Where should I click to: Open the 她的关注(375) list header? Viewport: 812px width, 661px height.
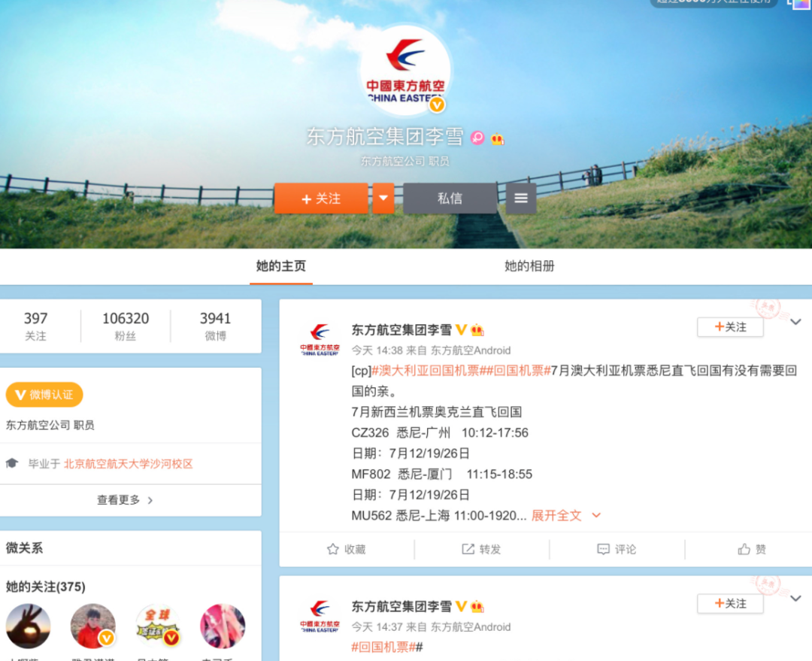click(46, 587)
